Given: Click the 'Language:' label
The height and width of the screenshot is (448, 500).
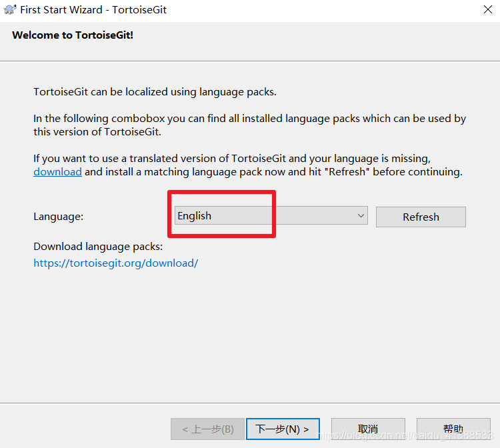Looking at the screenshot, I should click(x=59, y=217).
